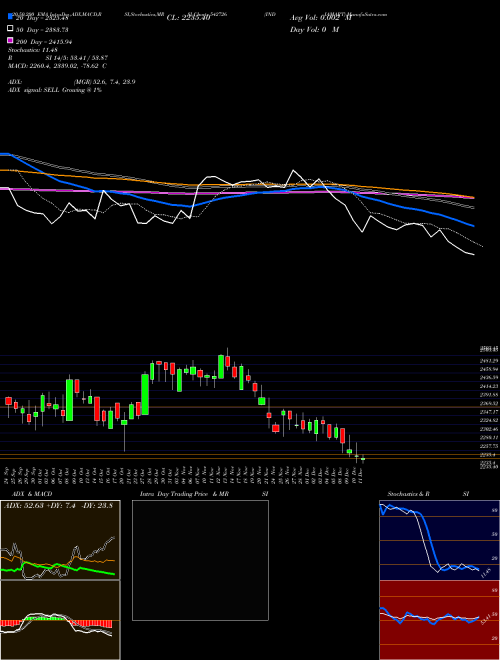
Task: Click the 2369.32 price axis label
Action: 489,403
